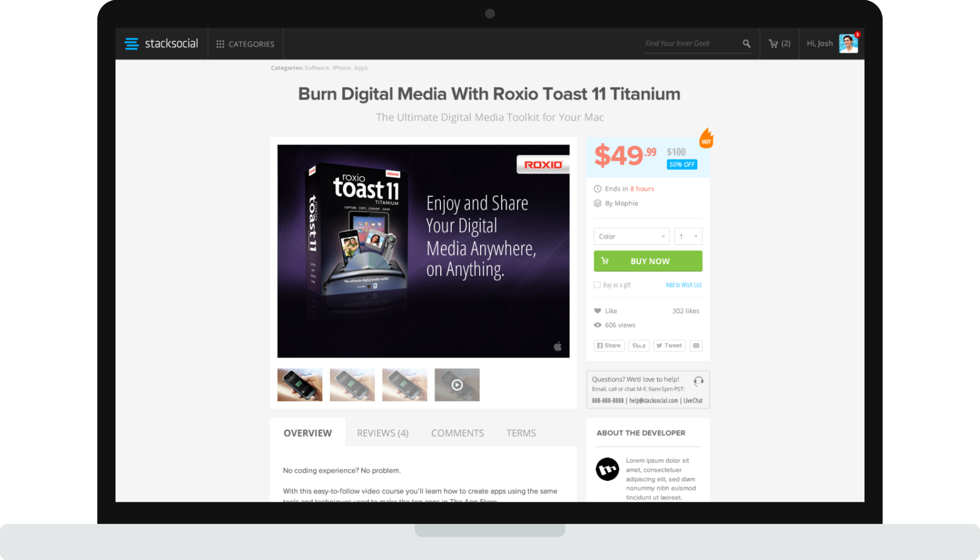Open the Comments tab
Image resolution: width=980 pixels, height=560 pixels.
coord(457,433)
